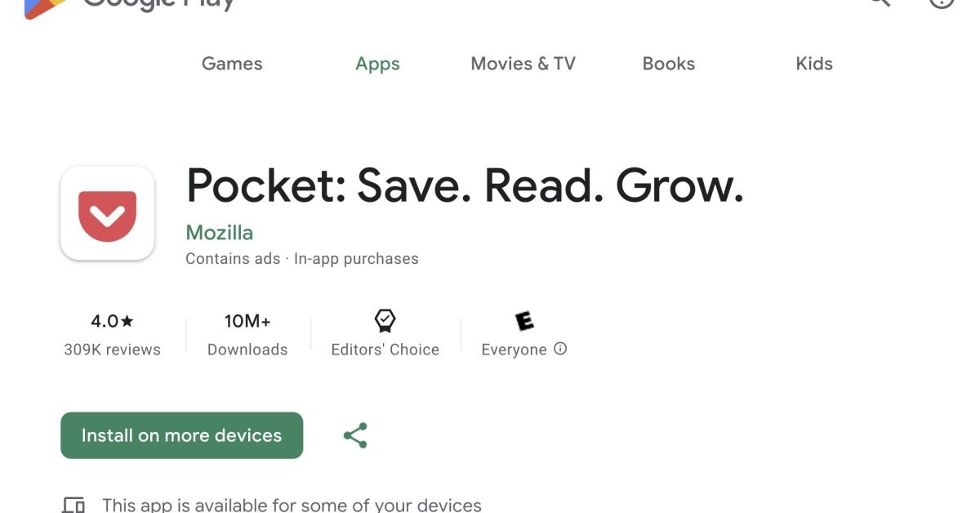The image size is (980, 513).
Task: Click Install on more devices button
Action: (x=181, y=435)
